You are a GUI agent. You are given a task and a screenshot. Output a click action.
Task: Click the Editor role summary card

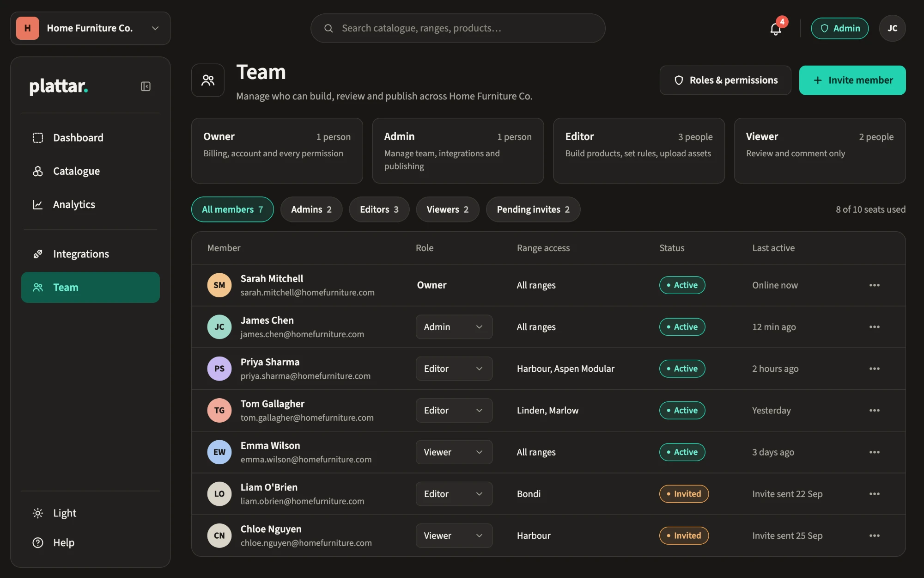(x=638, y=151)
